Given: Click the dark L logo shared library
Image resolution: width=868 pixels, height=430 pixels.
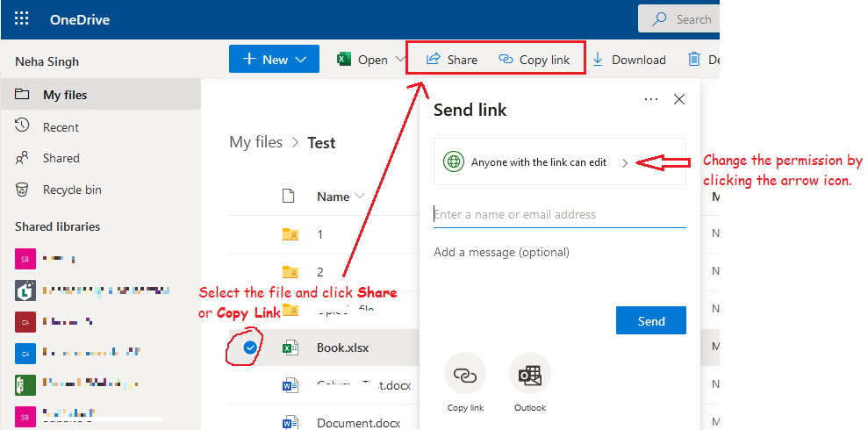Looking at the screenshot, I should 25,290.
